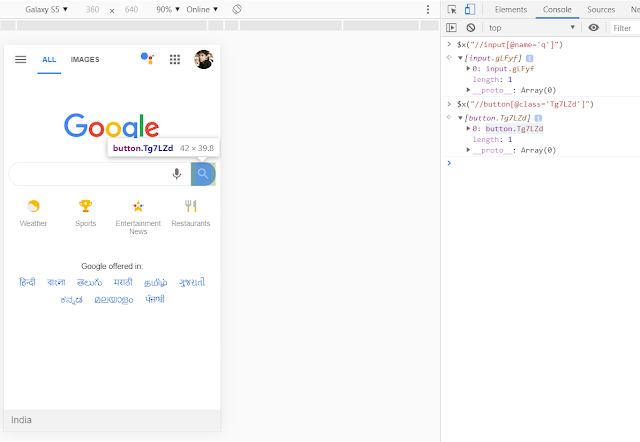Image resolution: width=640 pixels, height=442 pixels.
Task: Open the Google account profile picture
Action: tap(203, 60)
